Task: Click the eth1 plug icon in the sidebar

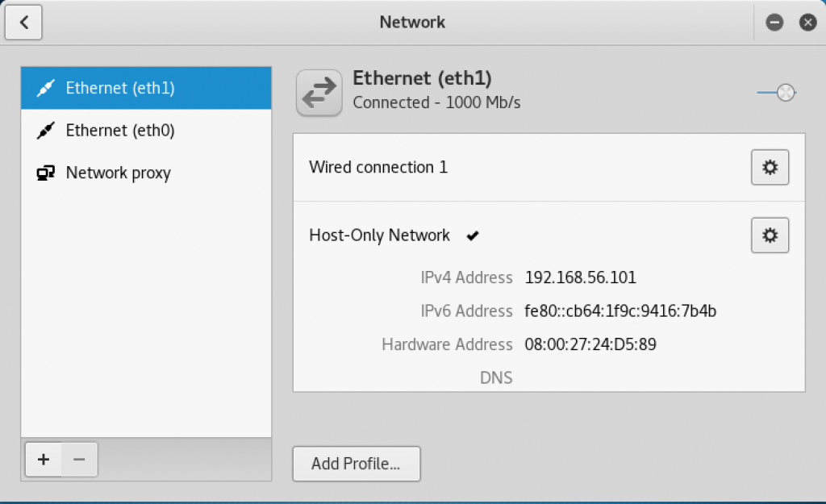Action: pyautogui.click(x=46, y=88)
